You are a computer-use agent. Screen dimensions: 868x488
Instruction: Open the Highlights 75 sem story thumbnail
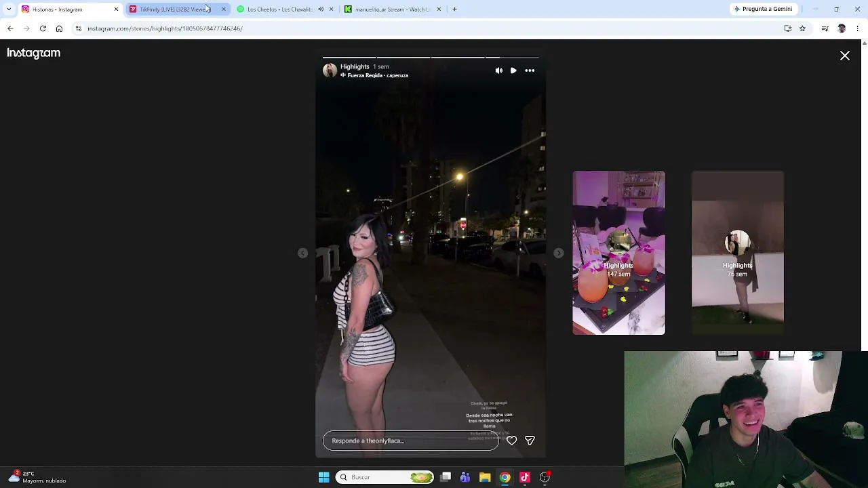coord(737,252)
